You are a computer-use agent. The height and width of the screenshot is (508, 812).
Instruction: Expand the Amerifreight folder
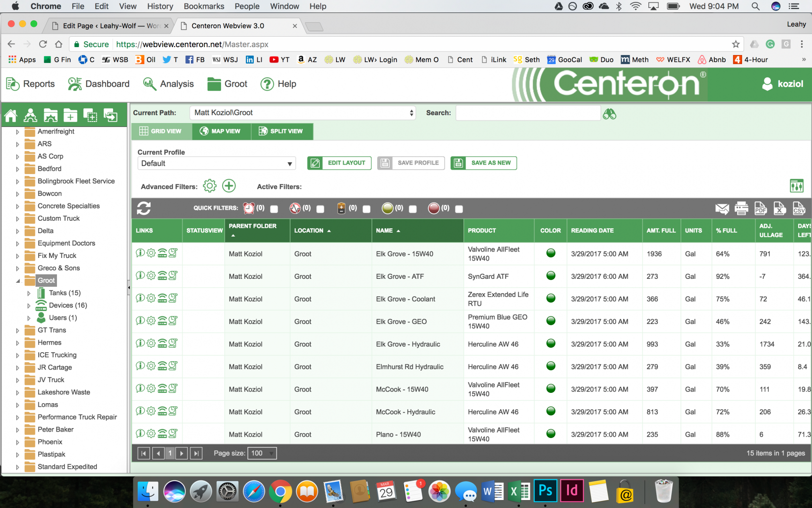click(x=17, y=132)
